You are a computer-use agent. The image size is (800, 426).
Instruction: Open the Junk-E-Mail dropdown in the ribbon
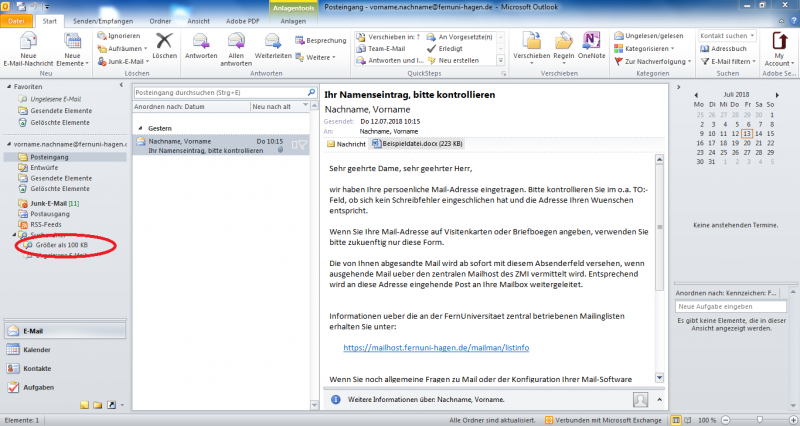123,61
